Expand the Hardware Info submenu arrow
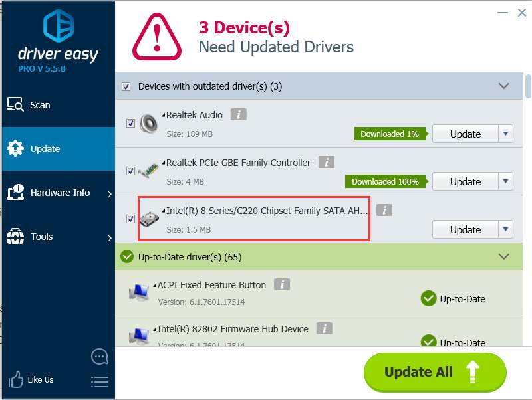 [x=110, y=194]
